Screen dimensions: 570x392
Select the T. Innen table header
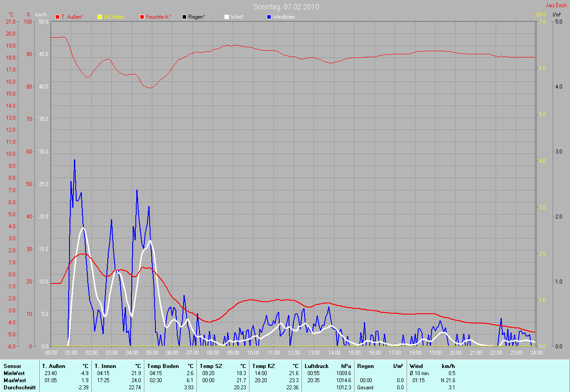(105, 366)
